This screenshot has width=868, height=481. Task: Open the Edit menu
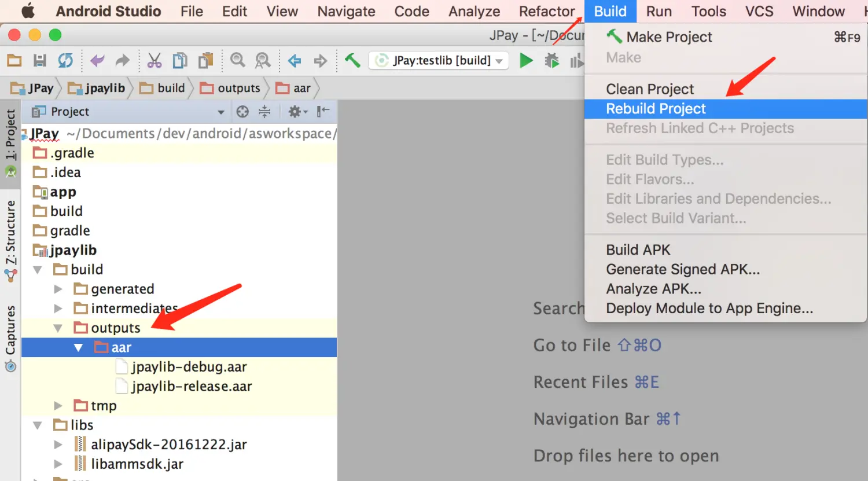point(234,11)
